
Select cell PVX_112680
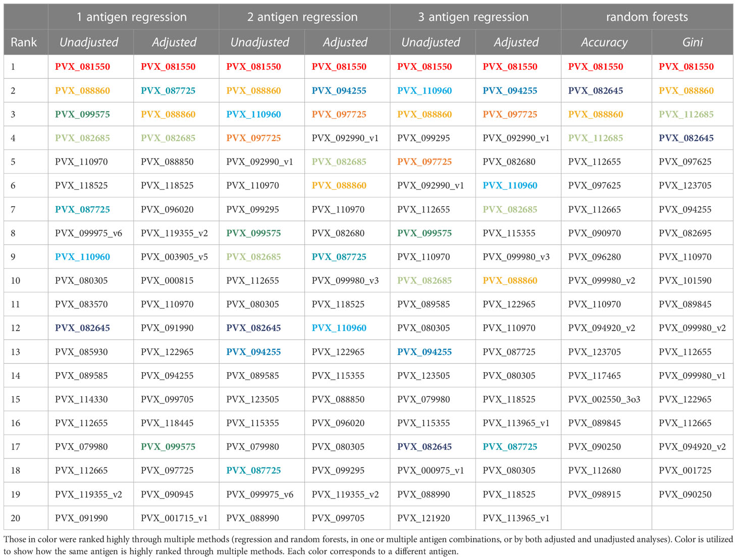click(595, 471)
